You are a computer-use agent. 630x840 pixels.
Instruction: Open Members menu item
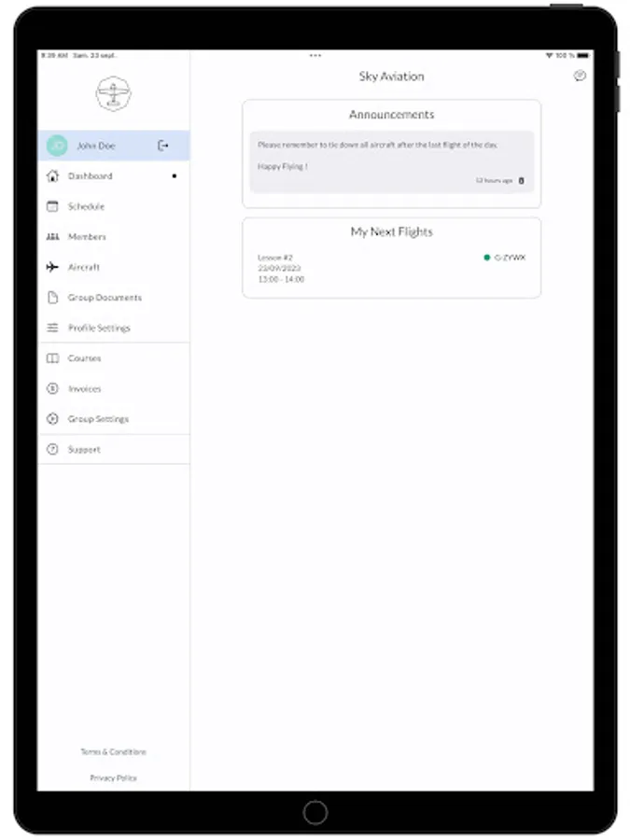(114, 237)
